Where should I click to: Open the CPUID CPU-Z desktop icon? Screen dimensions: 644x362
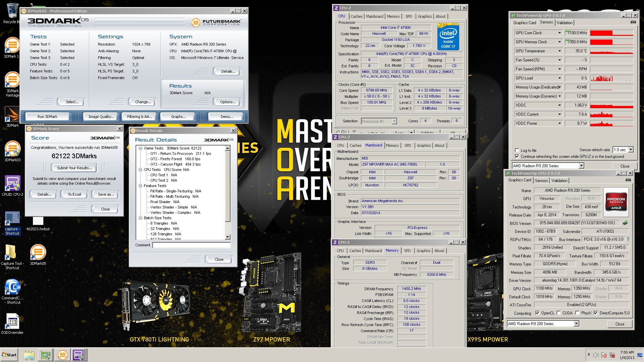12,186
